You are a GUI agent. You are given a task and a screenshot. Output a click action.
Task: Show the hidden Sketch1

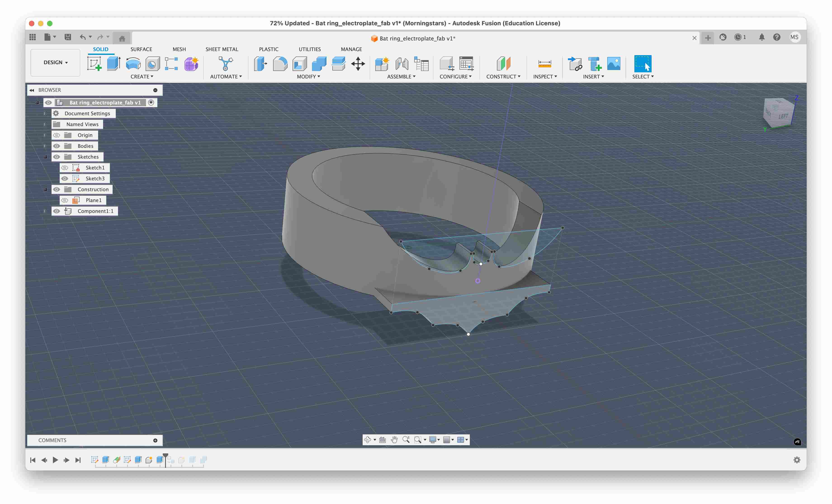pos(64,168)
